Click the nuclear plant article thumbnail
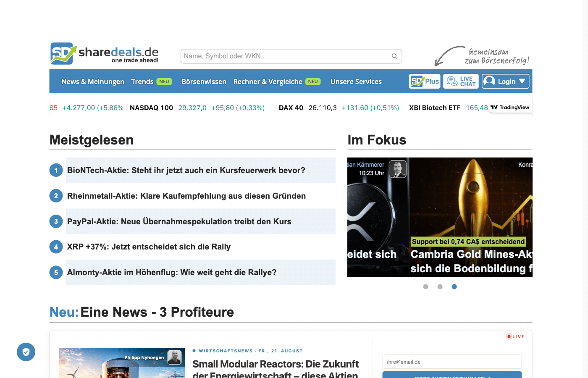 122,363
